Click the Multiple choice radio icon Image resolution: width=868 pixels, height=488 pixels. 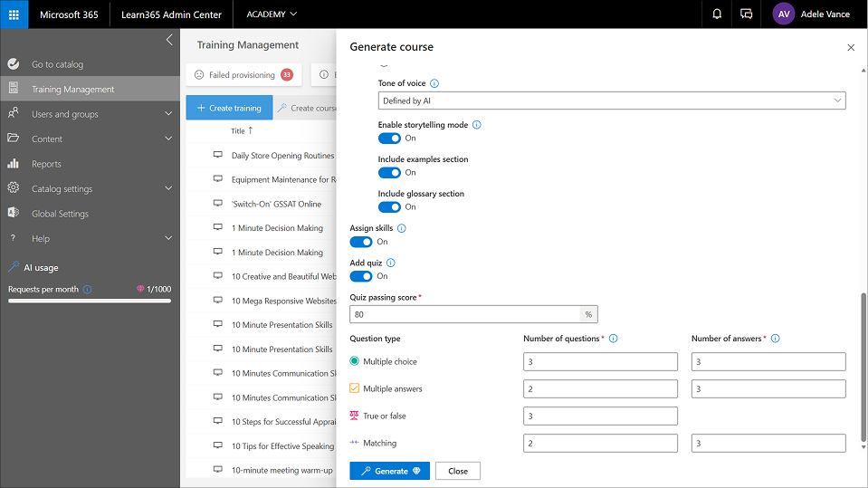pos(354,361)
